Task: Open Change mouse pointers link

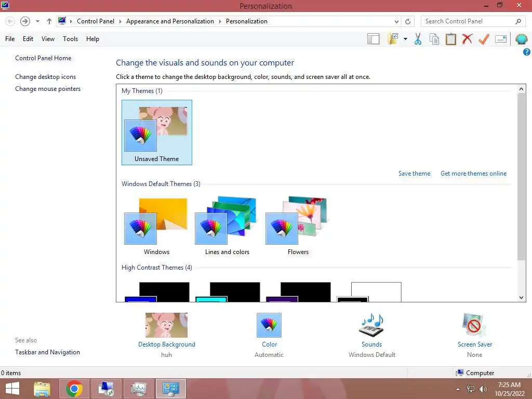Action: click(48, 89)
